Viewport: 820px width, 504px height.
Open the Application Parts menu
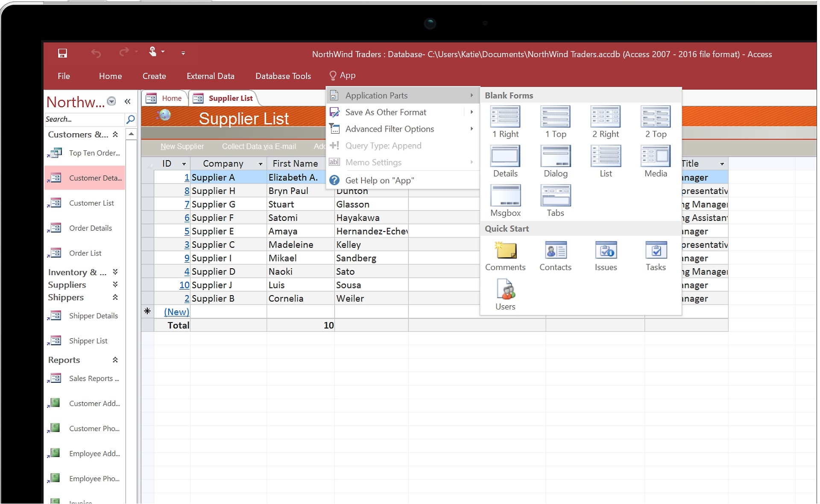[403, 96]
